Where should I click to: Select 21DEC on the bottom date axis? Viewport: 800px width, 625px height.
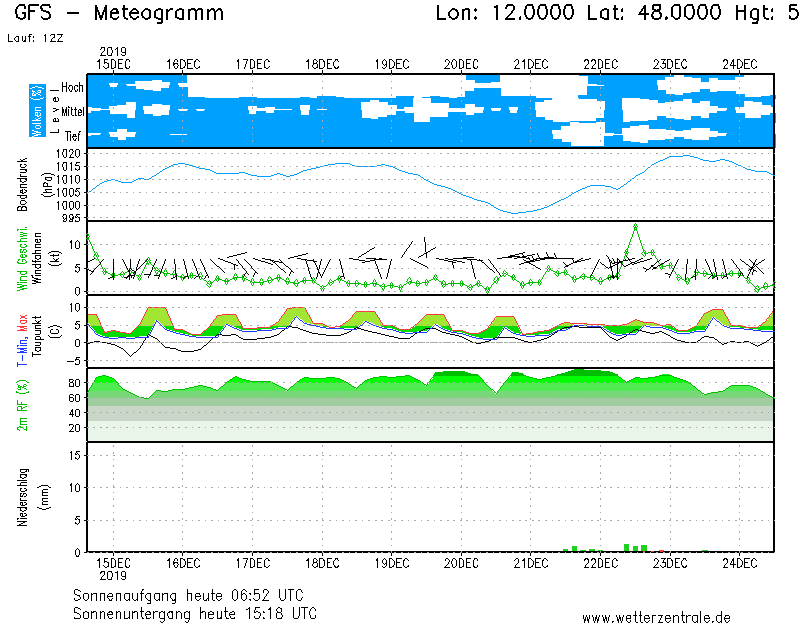click(x=531, y=564)
